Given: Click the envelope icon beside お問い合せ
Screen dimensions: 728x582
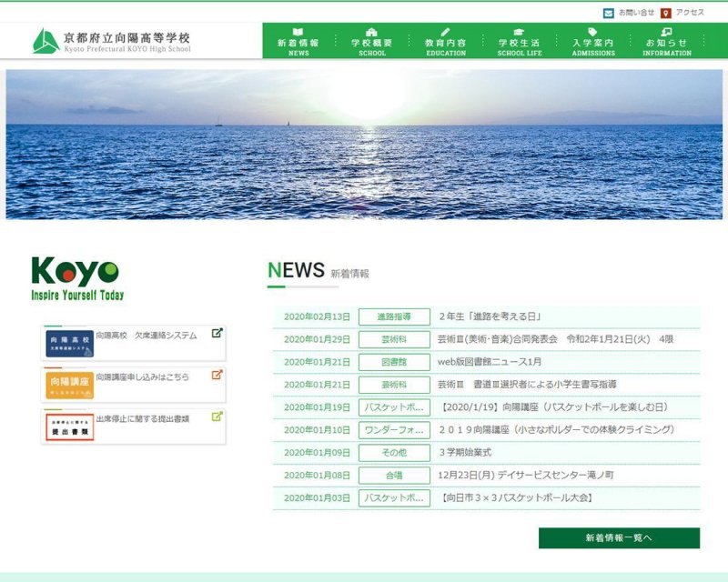Looking at the screenshot, I should pos(608,14).
